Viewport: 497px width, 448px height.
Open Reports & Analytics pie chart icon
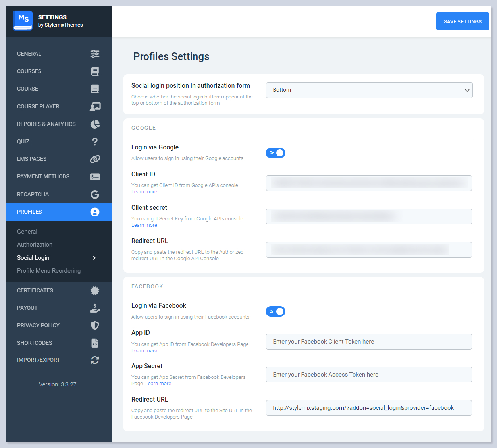95,124
